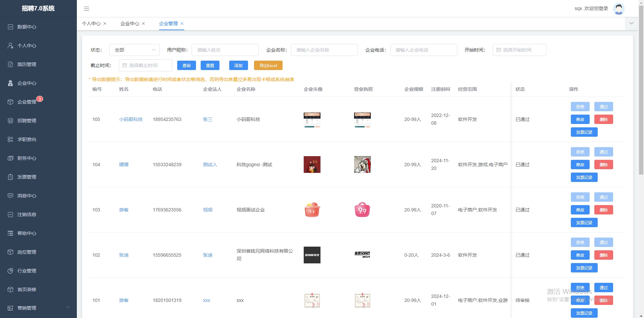The height and width of the screenshot is (318, 644).
Task: Click the 导出Excel button
Action: pos(268,65)
